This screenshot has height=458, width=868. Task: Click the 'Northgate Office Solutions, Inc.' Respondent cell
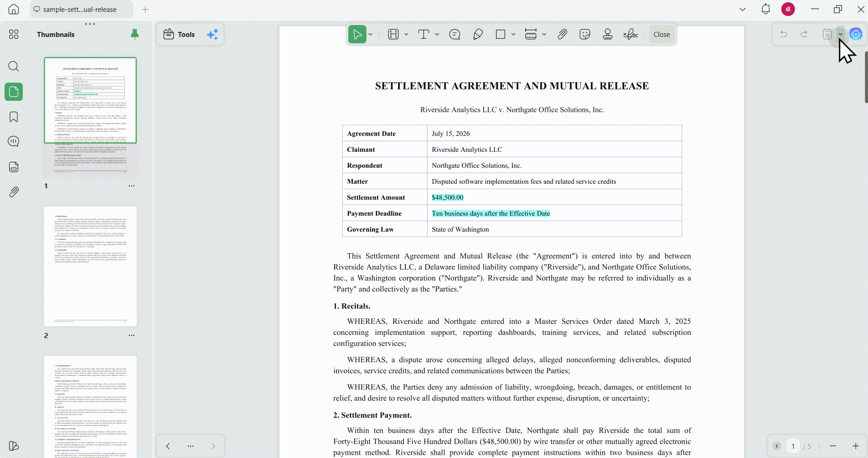(x=554, y=166)
